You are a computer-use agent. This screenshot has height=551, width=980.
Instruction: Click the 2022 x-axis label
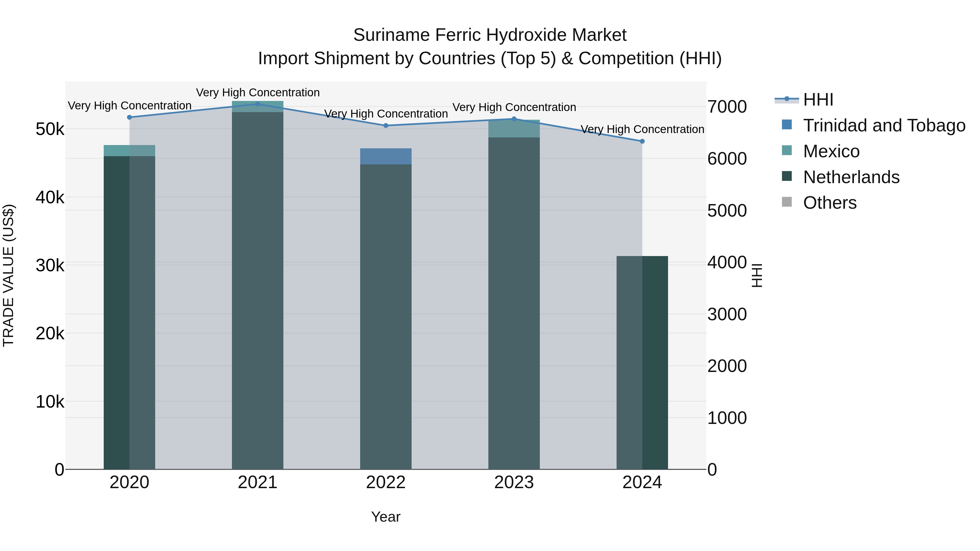[x=386, y=482]
